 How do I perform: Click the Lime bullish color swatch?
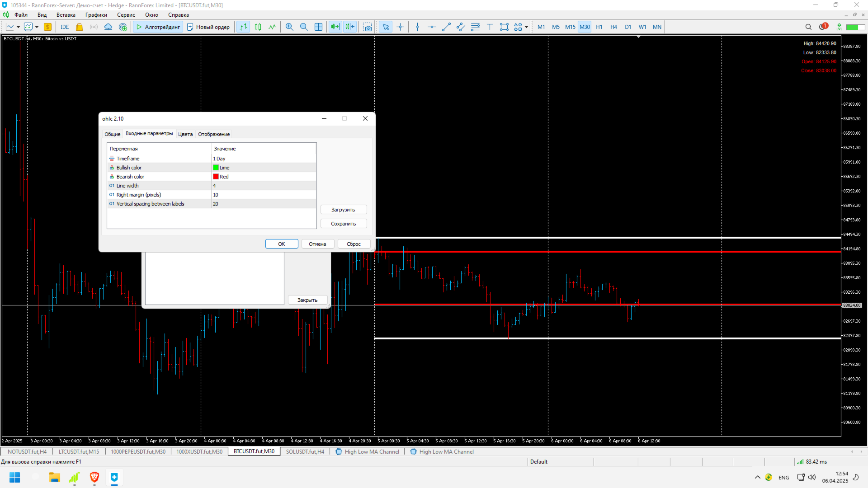click(x=216, y=168)
